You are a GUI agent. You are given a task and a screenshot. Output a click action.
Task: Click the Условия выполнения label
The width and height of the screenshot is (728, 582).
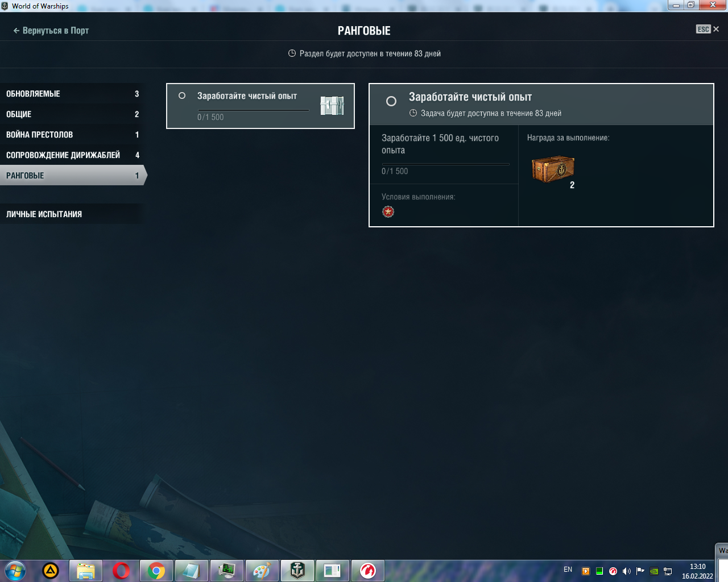coord(419,197)
